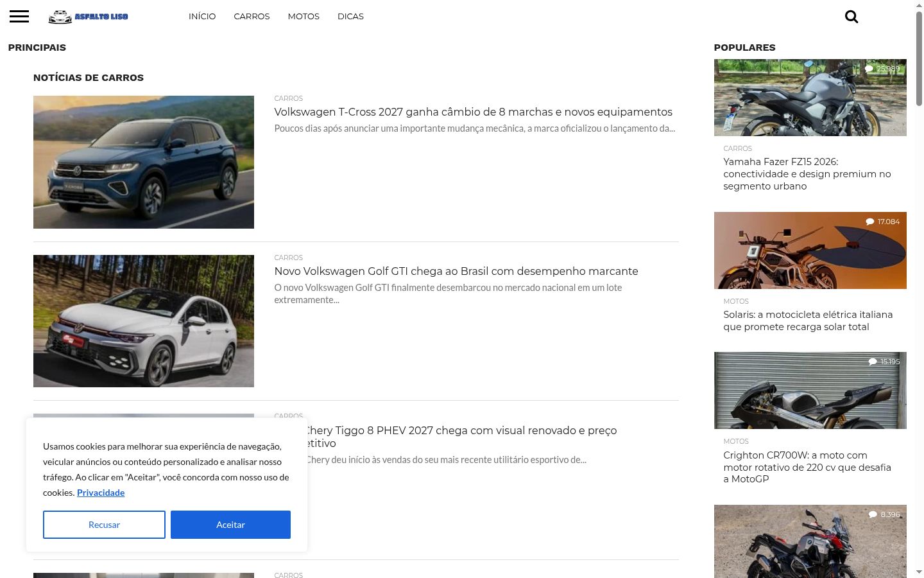Open the search magnifier icon

tap(851, 17)
